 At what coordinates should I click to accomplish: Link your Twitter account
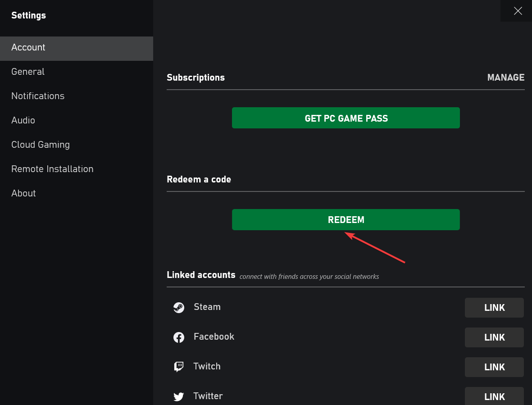pos(494,396)
